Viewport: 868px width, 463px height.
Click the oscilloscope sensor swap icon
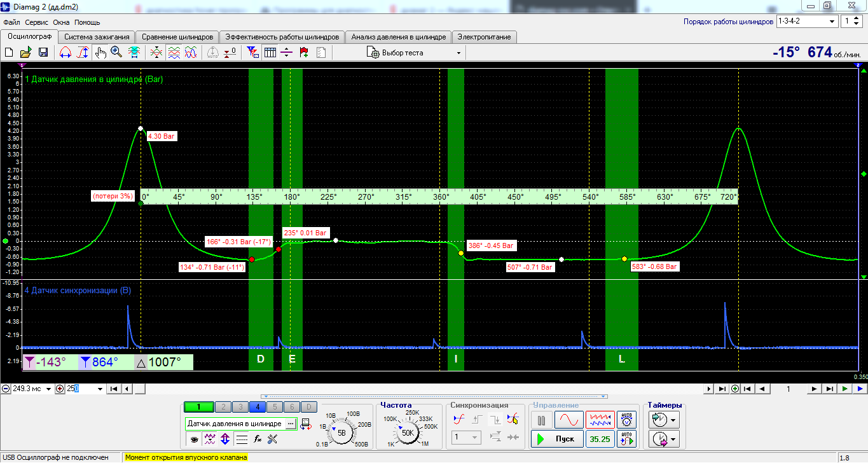(x=306, y=424)
